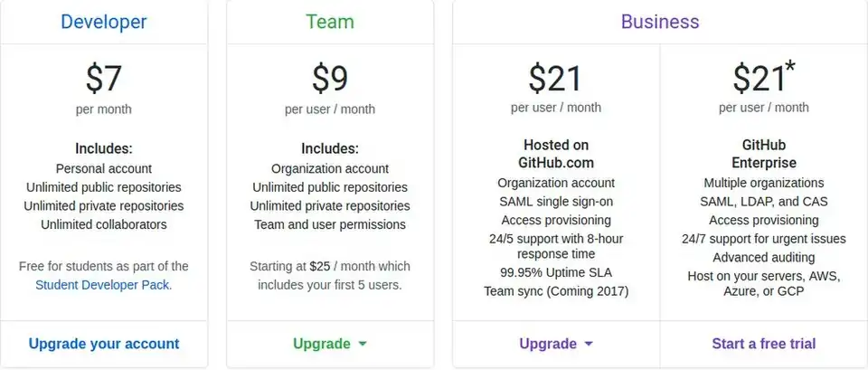Click the $7 per month price

click(x=104, y=80)
